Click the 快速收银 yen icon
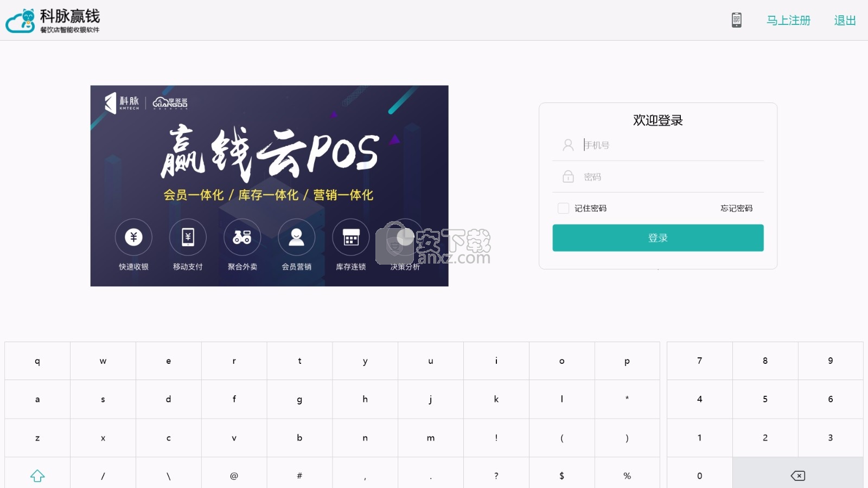This screenshot has height=488, width=868. [133, 237]
